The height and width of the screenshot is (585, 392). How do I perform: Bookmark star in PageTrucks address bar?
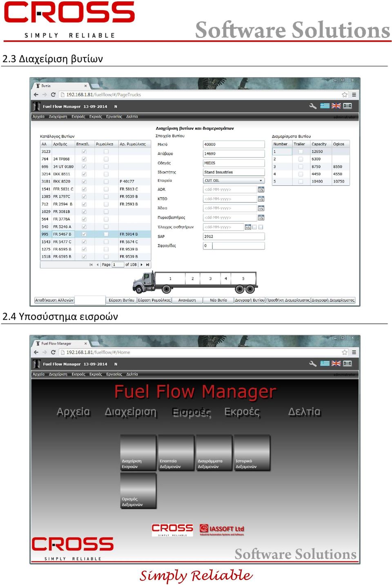tap(345, 95)
